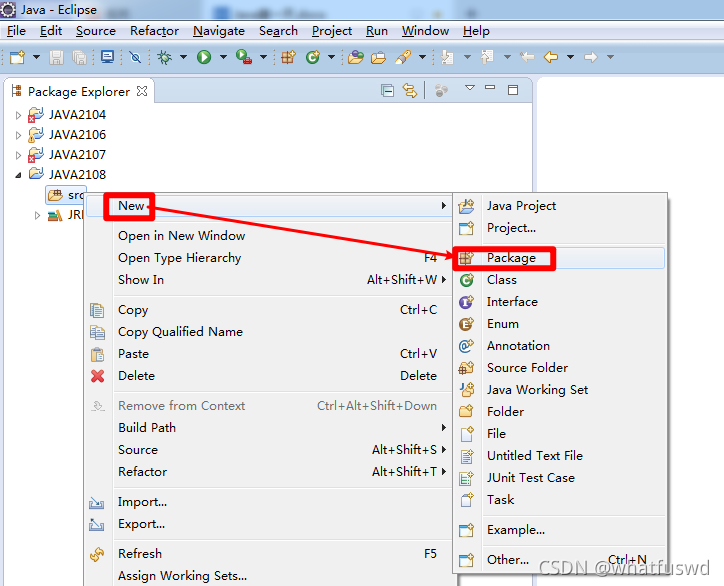This screenshot has height=586, width=724.
Task: Choose Assign Working Sets...
Action: pyautogui.click(x=268, y=575)
